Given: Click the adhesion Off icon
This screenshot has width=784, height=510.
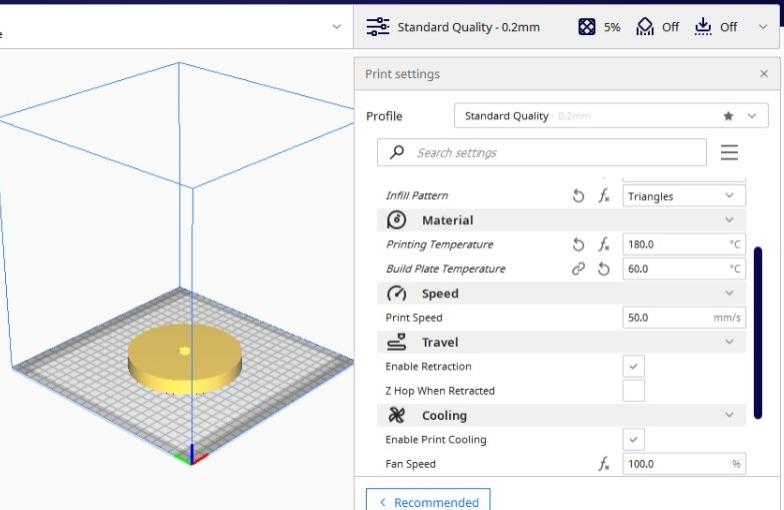Looking at the screenshot, I should 702,26.
